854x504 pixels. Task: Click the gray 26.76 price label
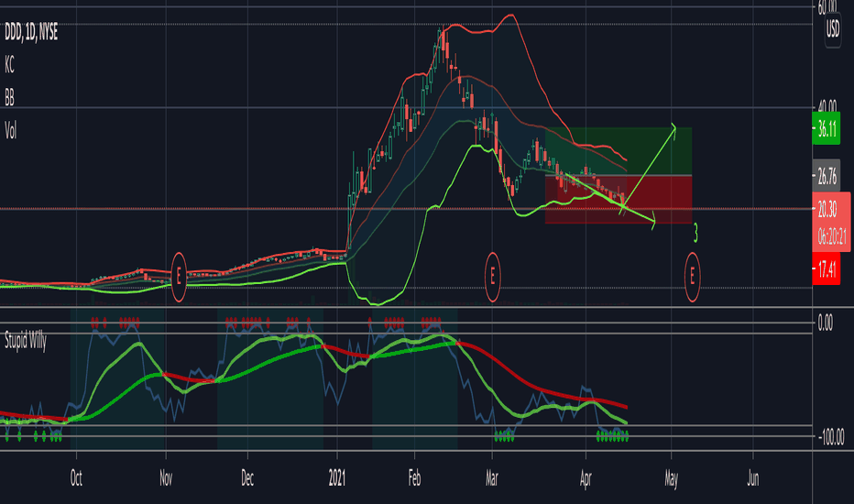coord(827,176)
